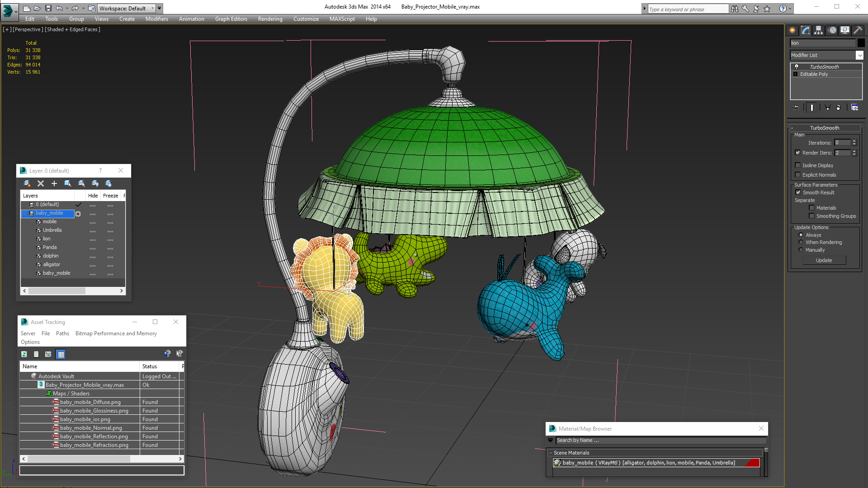Image resolution: width=868 pixels, height=488 pixels.
Task: Enable Explicit Normals checkbox
Action: point(798,175)
